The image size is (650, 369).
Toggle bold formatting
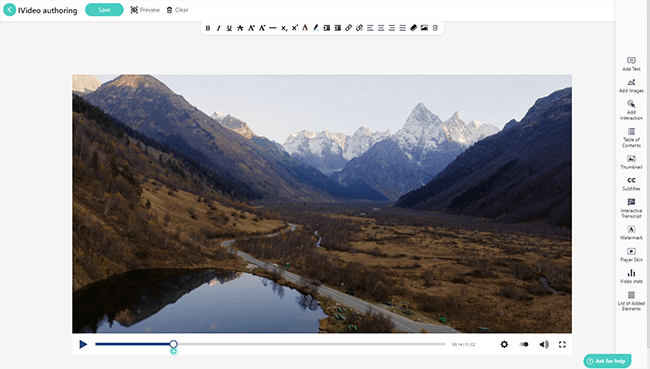[x=208, y=28]
